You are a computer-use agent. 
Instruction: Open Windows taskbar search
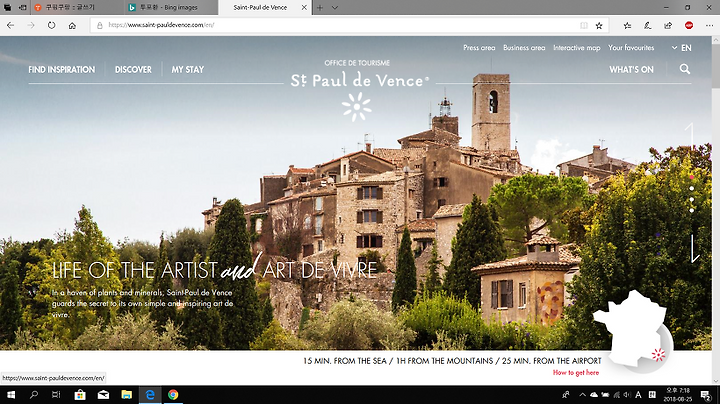(x=34, y=394)
